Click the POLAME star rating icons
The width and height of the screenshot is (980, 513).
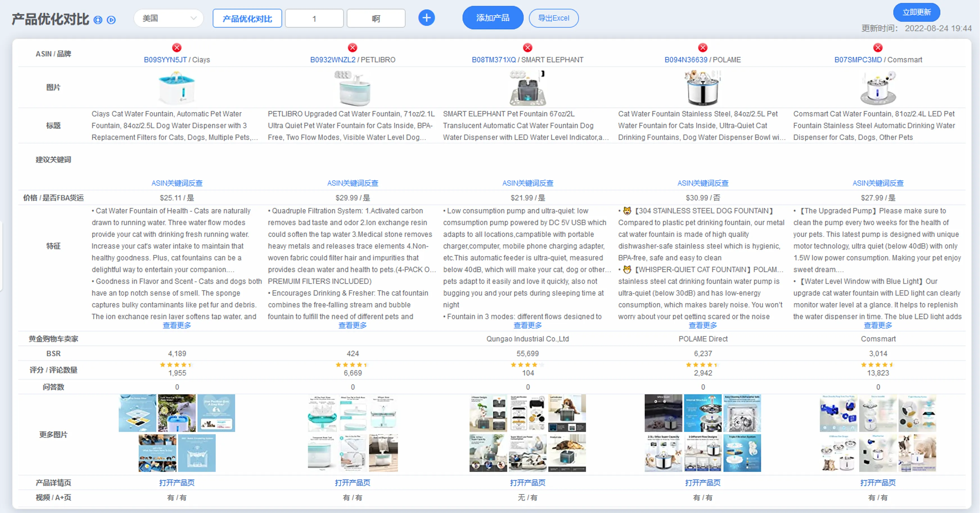(703, 365)
